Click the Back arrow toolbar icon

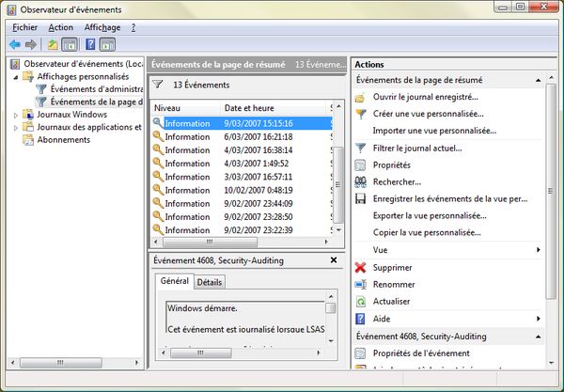(14, 44)
